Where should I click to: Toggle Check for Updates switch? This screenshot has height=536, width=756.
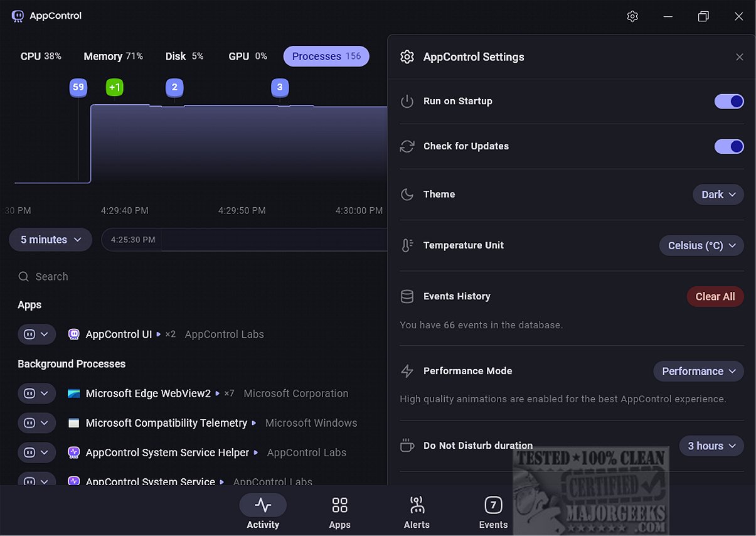pyautogui.click(x=729, y=146)
